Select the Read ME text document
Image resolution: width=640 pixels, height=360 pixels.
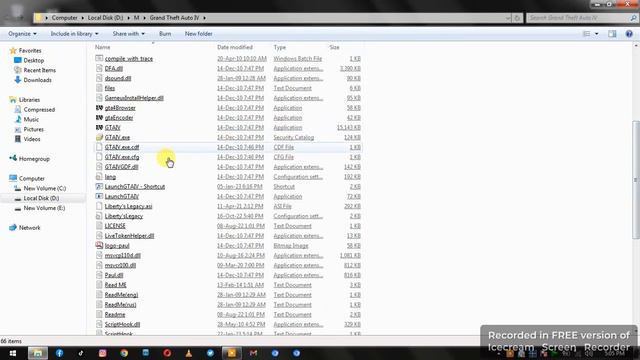tap(116, 285)
